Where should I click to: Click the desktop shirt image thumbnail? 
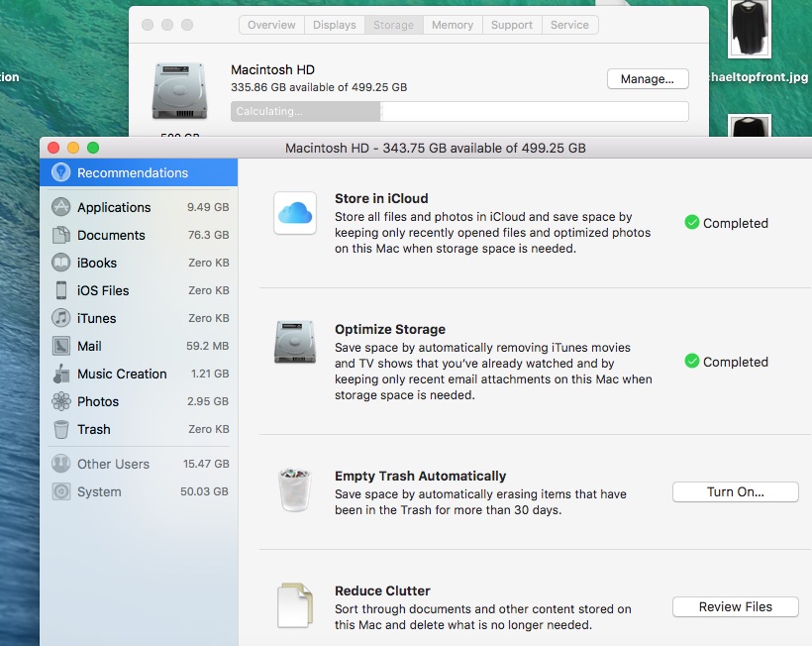click(x=750, y=29)
